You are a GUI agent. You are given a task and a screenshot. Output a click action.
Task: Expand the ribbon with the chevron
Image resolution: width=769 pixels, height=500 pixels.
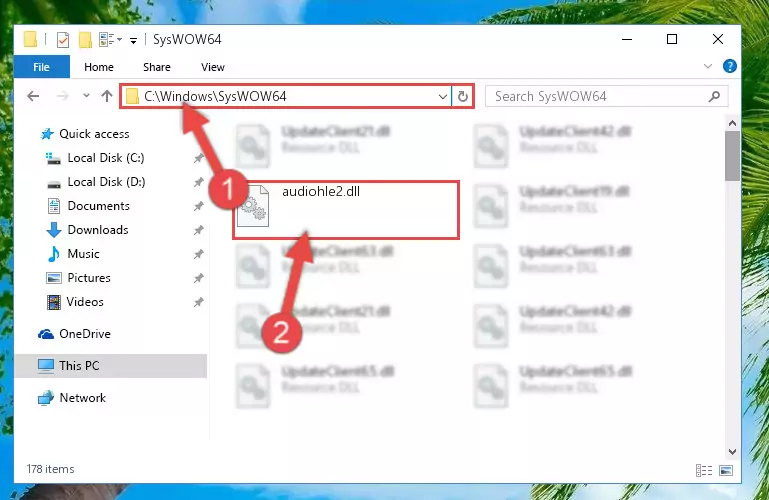click(708, 66)
